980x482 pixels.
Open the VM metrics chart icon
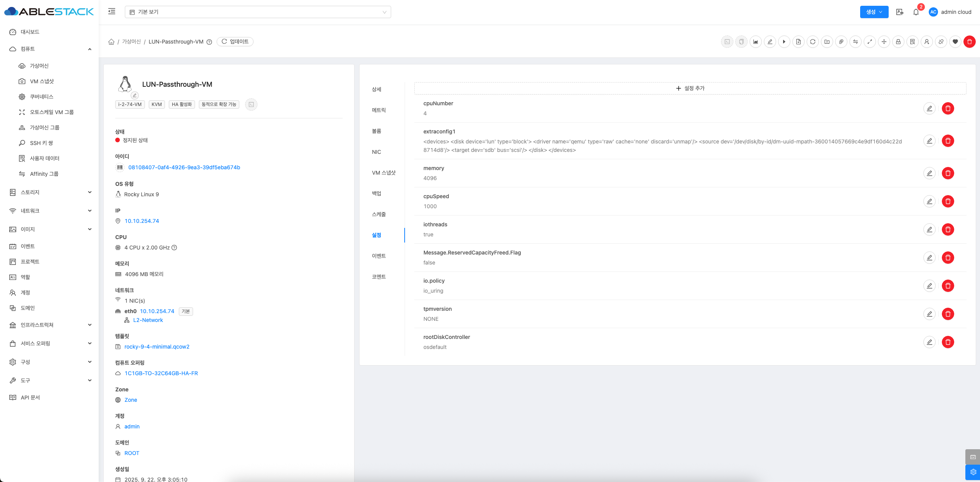coord(755,42)
